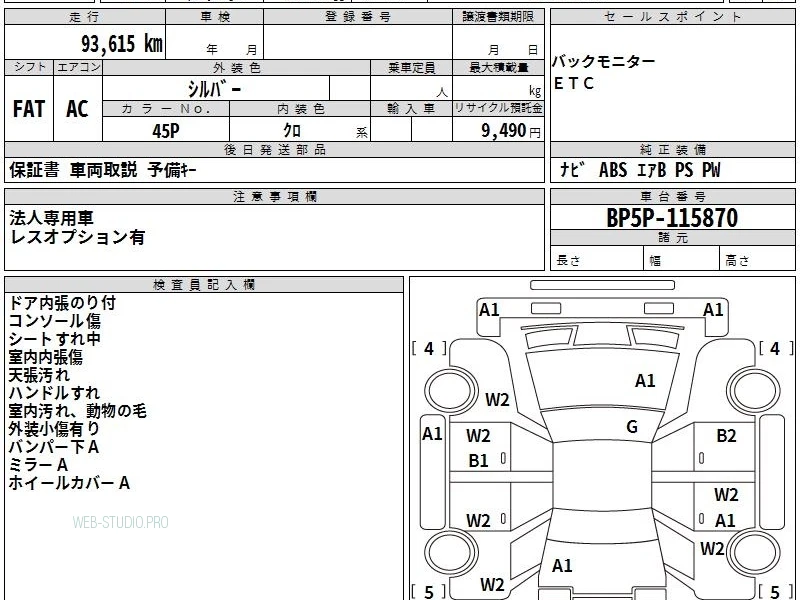Select the exterior color シルバー
Image resolution: width=800 pixels, height=600 pixels.
[x=214, y=89]
